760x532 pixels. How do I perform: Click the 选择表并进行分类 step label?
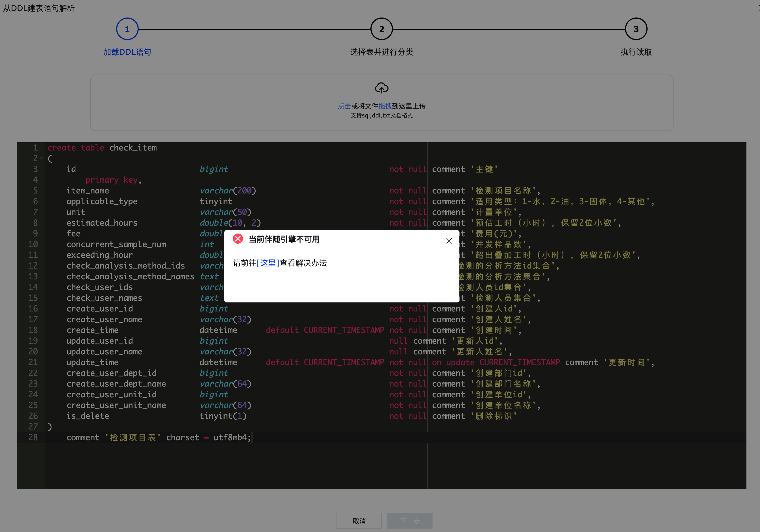[x=381, y=52]
